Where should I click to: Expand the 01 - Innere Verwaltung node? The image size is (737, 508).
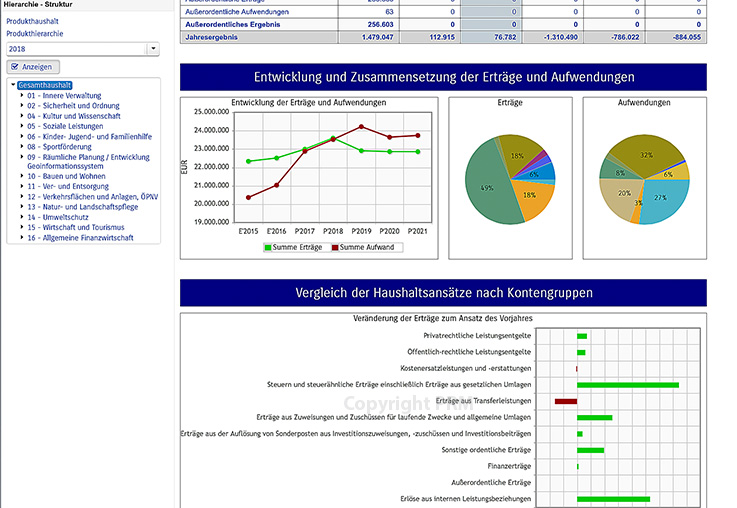pyautogui.click(x=22, y=95)
